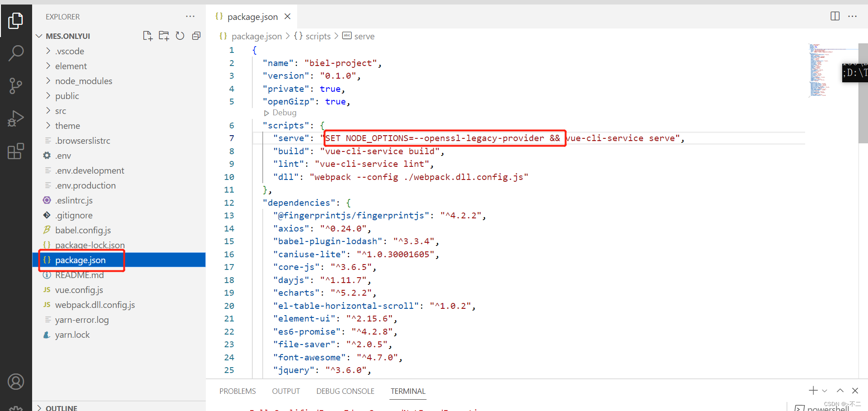Switch to the DEBUG CONSOLE tab
Viewport: 868px width, 411px height.
345,391
